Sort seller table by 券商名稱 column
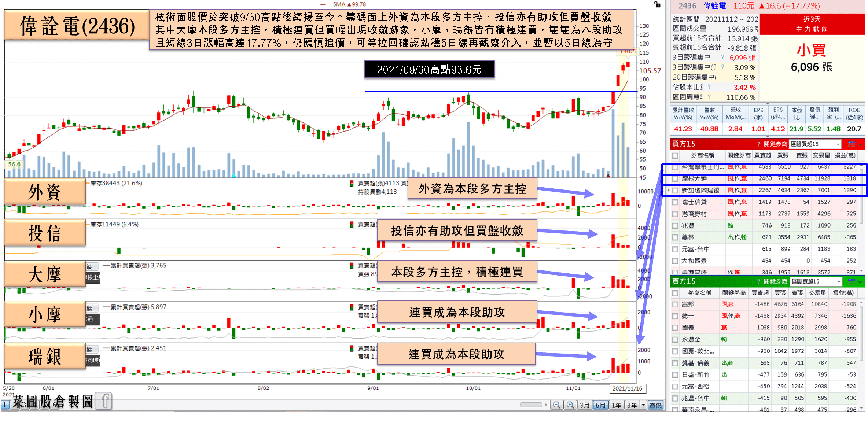Image resolution: width=868 pixels, height=421 pixels. pyautogui.click(x=699, y=293)
